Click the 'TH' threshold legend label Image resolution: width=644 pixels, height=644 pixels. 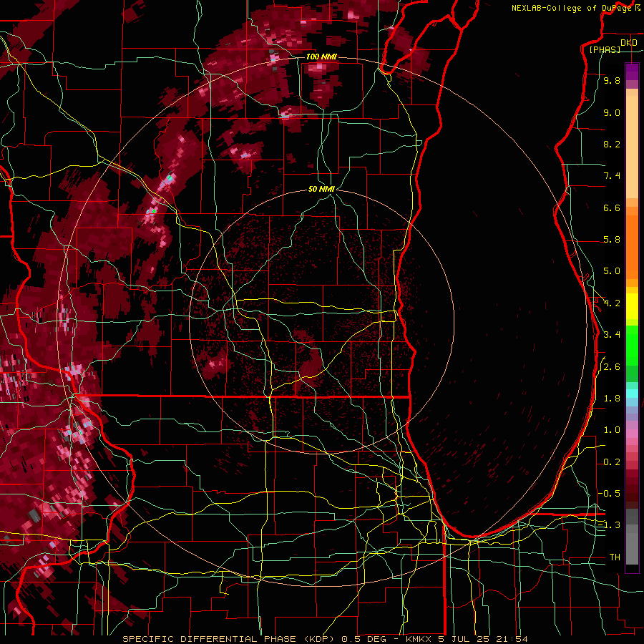click(615, 557)
